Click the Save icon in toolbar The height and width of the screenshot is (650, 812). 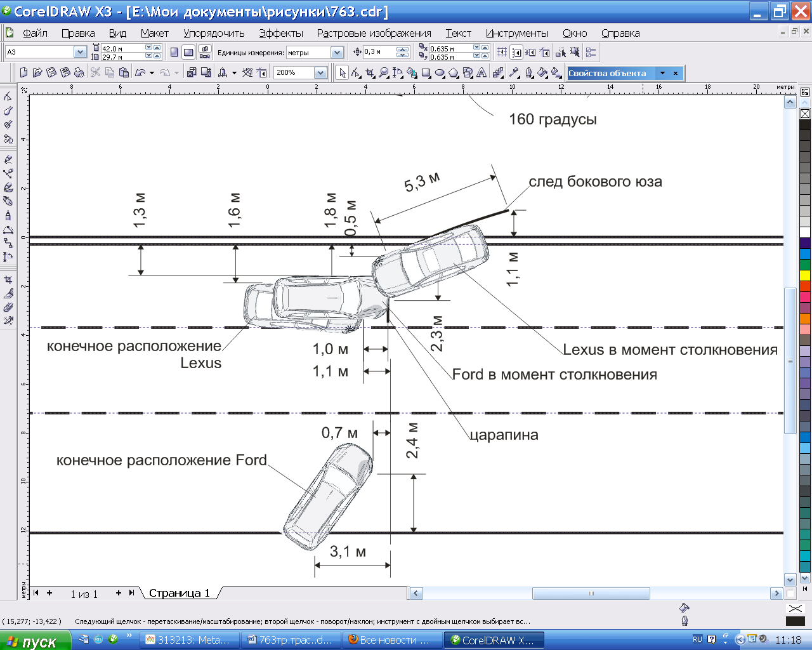pyautogui.click(x=51, y=72)
